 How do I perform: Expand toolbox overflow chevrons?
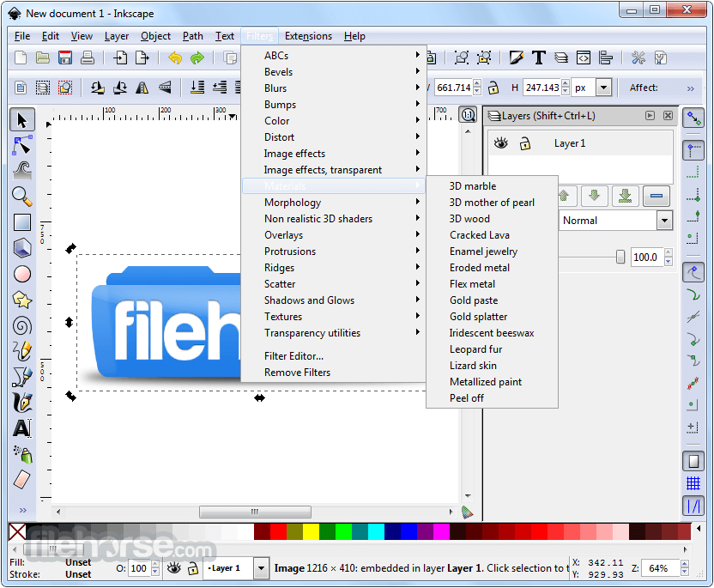(x=23, y=510)
